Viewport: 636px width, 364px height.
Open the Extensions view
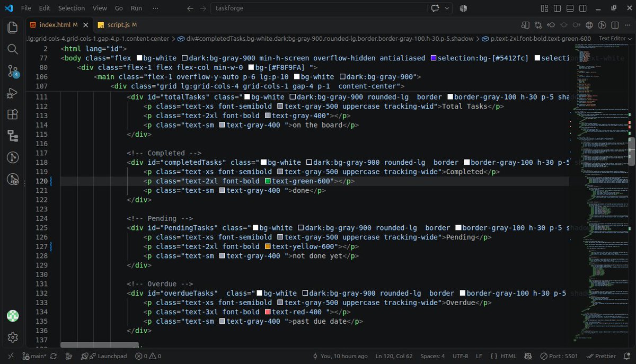pos(13,114)
